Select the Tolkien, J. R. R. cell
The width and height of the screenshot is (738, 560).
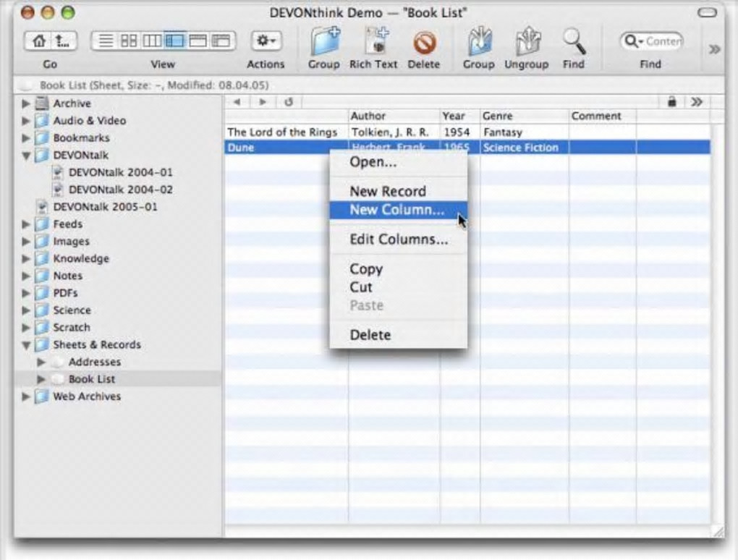(394, 132)
